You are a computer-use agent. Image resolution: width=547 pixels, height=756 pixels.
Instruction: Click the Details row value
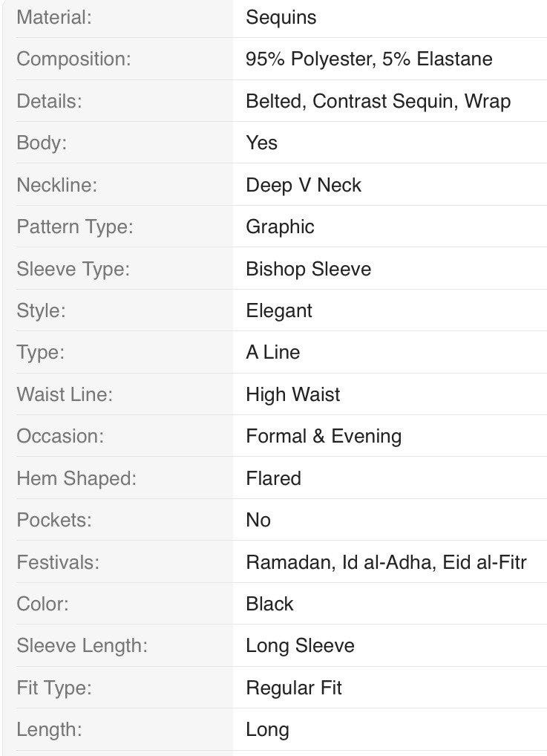[x=378, y=101]
